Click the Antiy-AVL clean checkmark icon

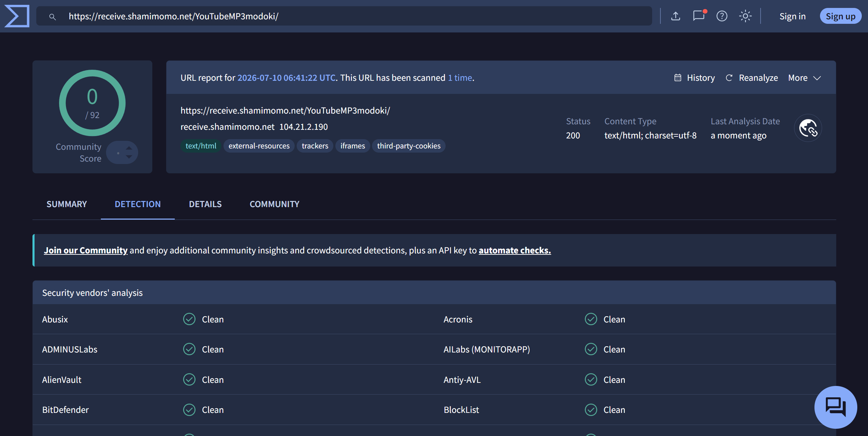(591, 379)
